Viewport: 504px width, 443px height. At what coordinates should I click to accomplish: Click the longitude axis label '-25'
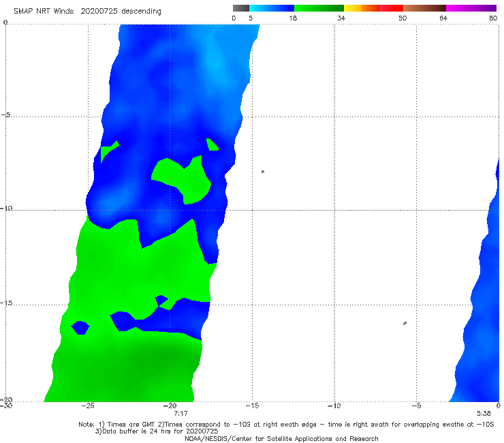coord(88,406)
